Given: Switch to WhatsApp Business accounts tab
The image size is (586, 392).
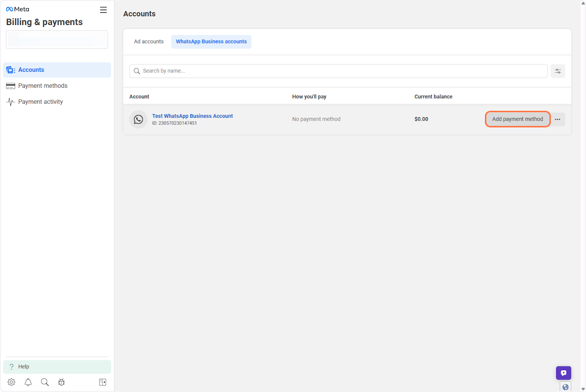Looking at the screenshot, I should pos(211,41).
